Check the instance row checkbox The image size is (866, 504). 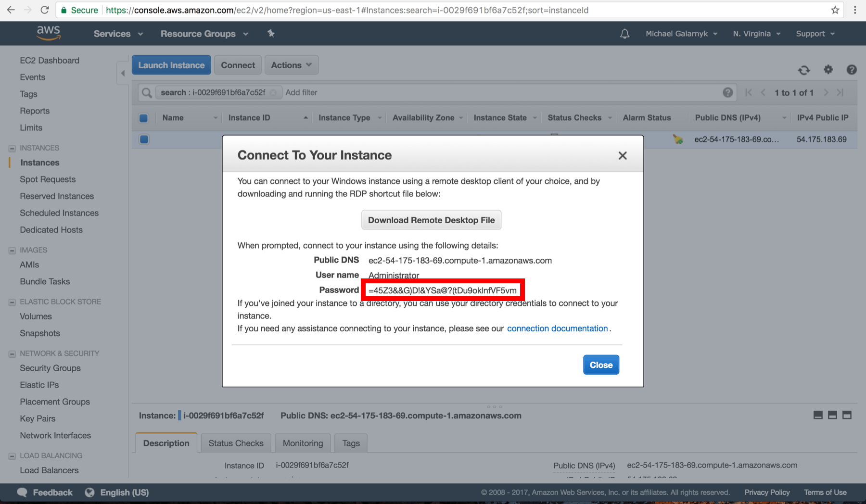pyautogui.click(x=143, y=139)
